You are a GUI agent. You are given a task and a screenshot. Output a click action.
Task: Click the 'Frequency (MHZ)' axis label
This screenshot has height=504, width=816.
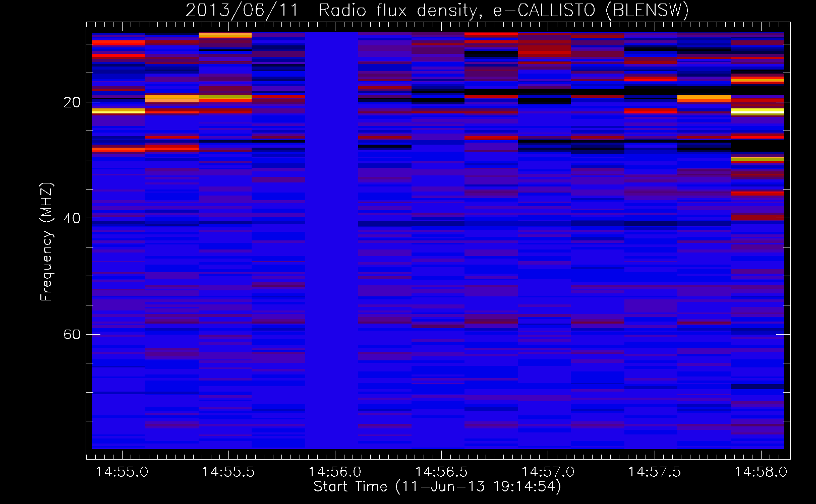coord(46,241)
